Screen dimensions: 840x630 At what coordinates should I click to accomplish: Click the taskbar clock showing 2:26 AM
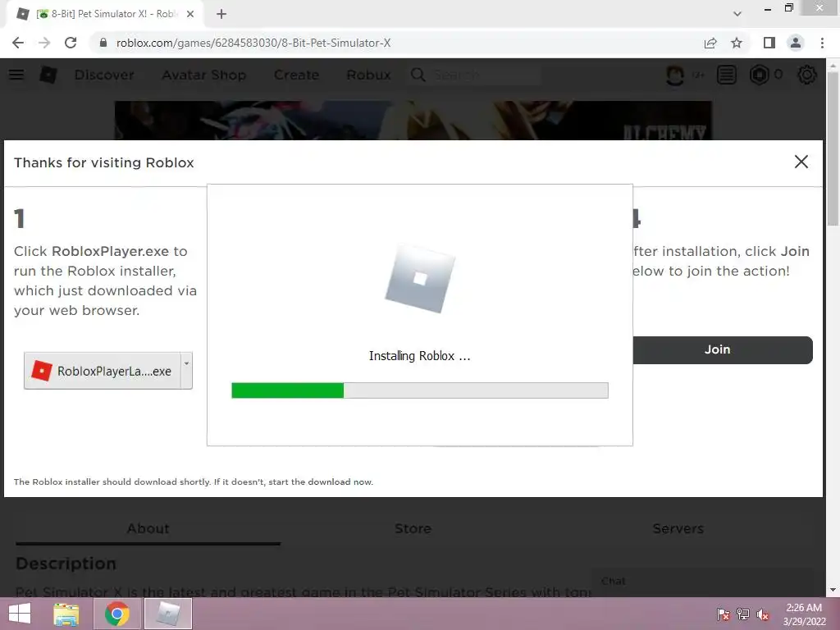(x=804, y=614)
